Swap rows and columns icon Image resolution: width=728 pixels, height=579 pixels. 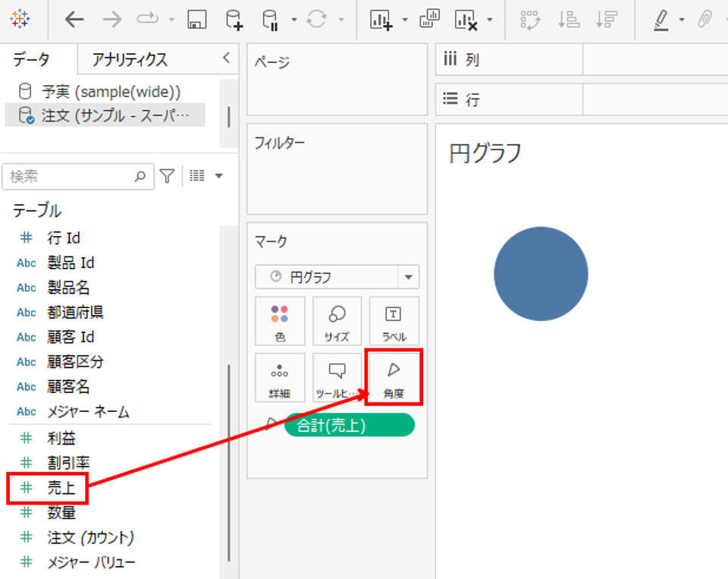(530, 20)
